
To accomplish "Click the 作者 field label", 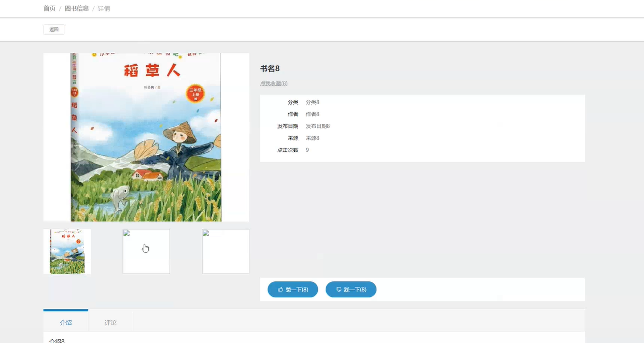I will [293, 114].
